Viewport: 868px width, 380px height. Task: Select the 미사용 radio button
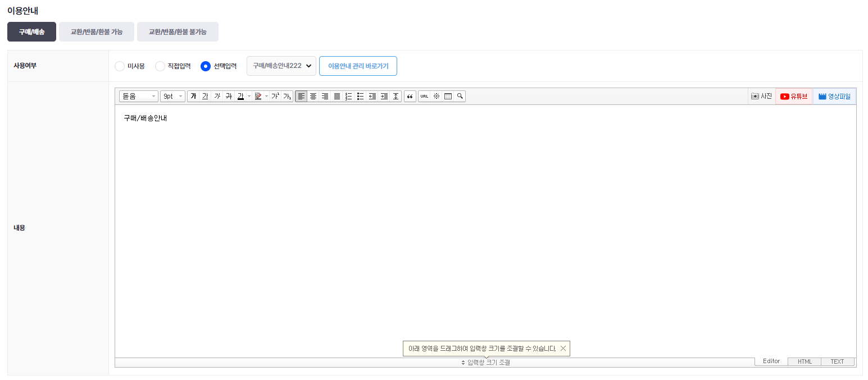tap(120, 66)
